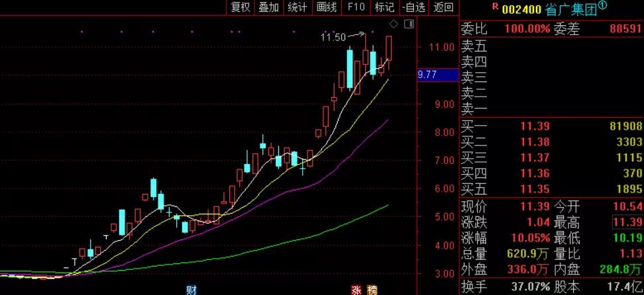644x295 pixels.
Task: Open the 统计 statistics option
Action: tap(297, 7)
